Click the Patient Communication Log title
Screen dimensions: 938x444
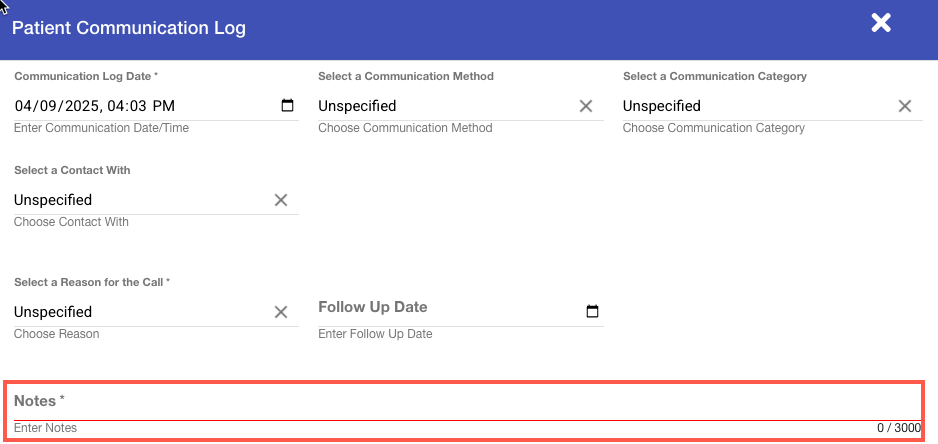[x=128, y=28]
